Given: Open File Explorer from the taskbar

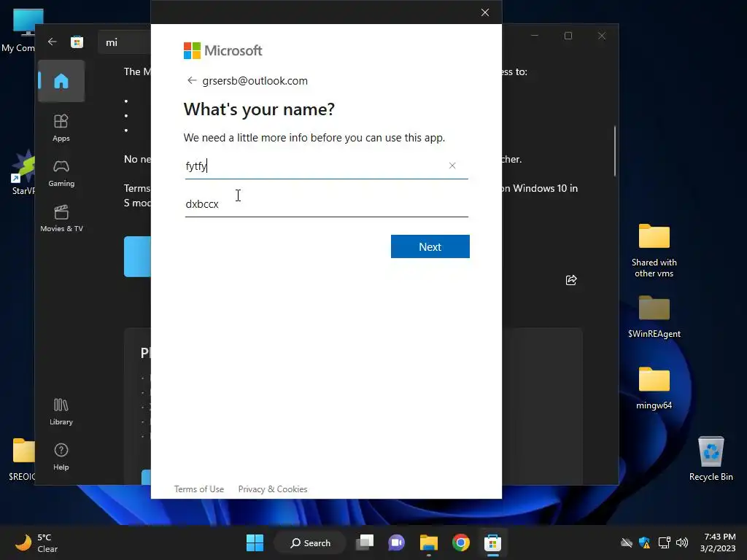Looking at the screenshot, I should 429,542.
